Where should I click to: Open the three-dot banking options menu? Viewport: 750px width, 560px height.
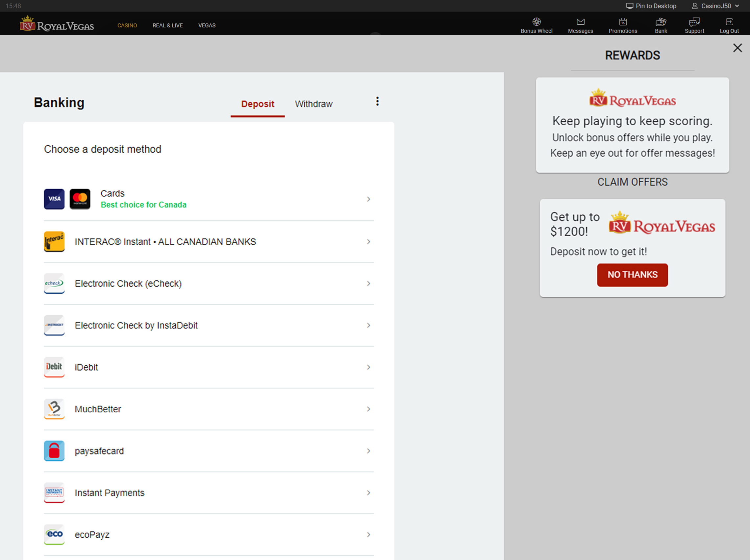tap(377, 101)
